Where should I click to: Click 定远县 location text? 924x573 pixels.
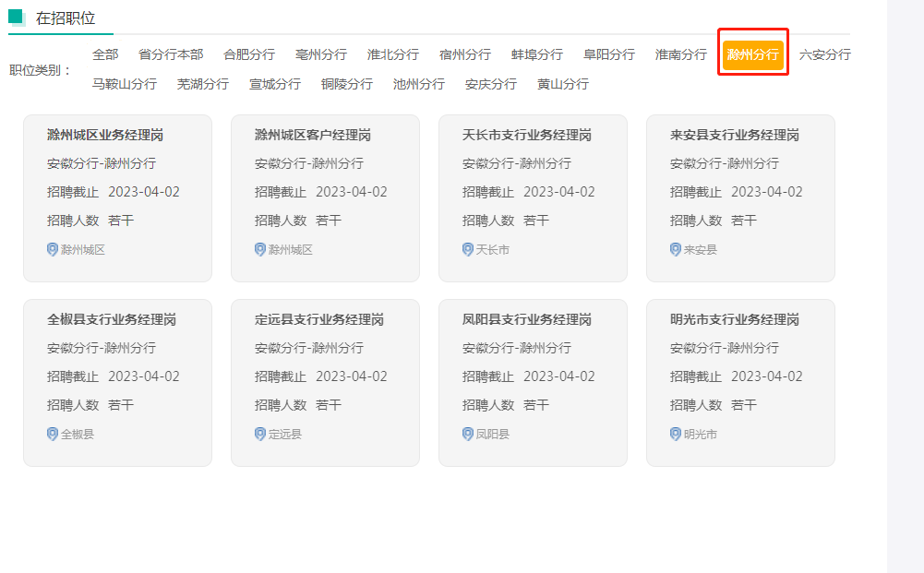(x=285, y=434)
